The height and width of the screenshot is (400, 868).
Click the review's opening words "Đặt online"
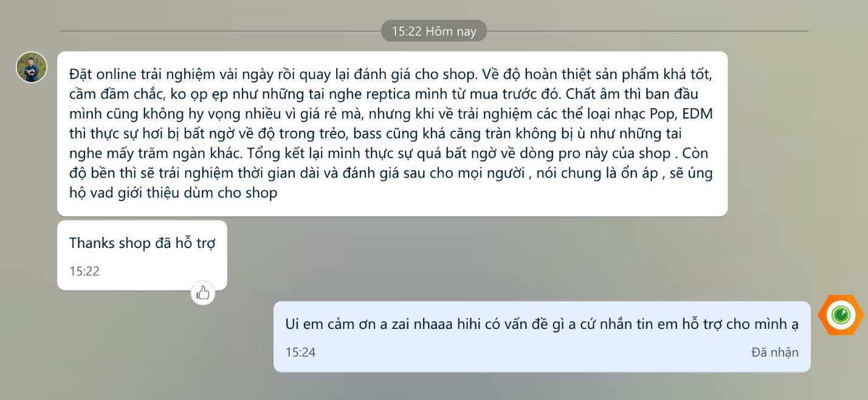point(102,75)
